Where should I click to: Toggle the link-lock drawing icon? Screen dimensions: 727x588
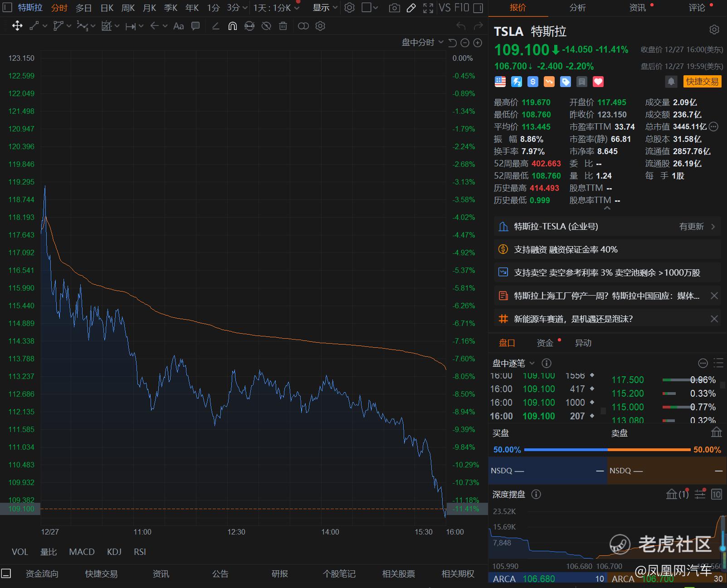point(249,26)
